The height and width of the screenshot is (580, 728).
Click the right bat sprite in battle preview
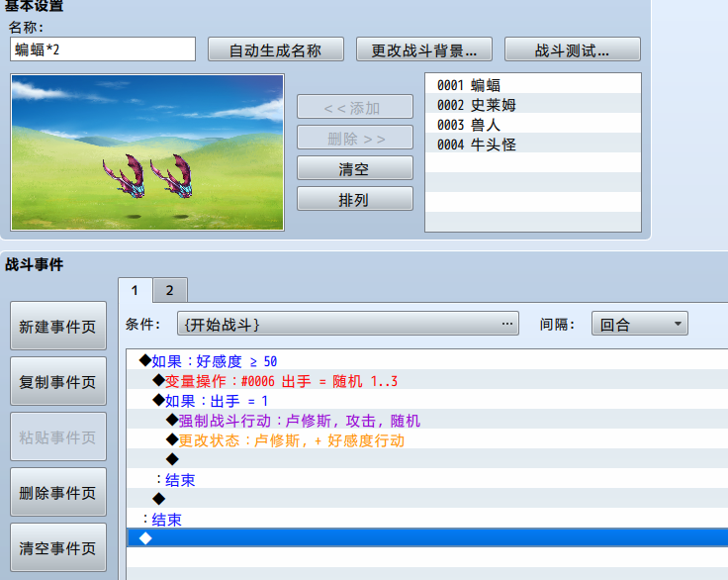(x=172, y=175)
